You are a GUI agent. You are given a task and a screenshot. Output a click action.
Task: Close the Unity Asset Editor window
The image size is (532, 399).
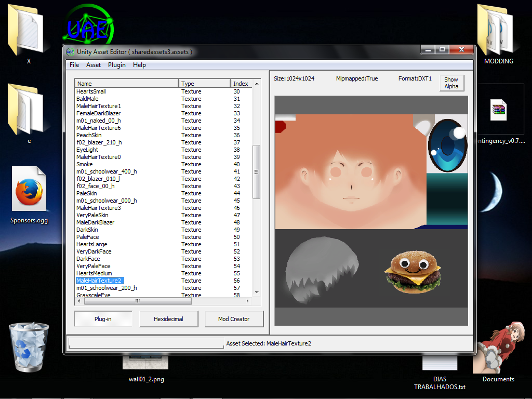pyautogui.click(x=461, y=50)
